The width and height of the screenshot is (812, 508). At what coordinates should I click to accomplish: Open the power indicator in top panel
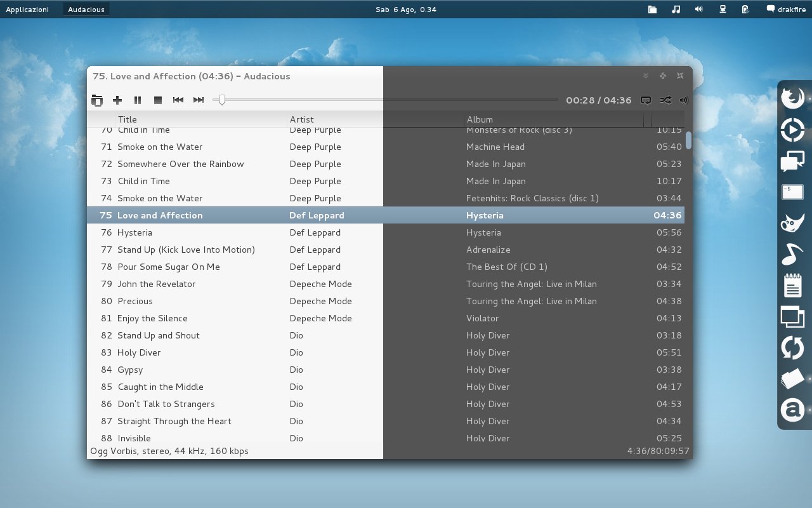(745, 10)
